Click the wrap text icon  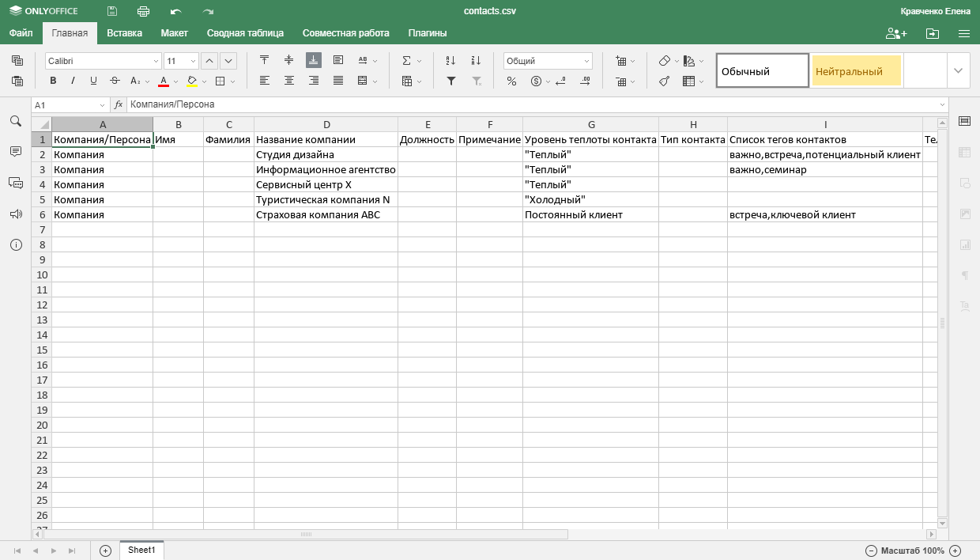[338, 60]
